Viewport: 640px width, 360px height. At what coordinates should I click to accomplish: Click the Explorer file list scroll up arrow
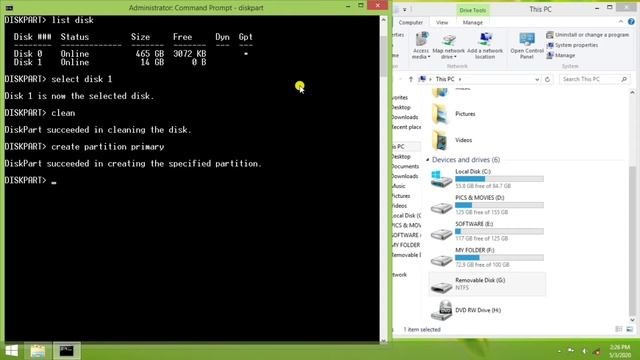coord(632,93)
